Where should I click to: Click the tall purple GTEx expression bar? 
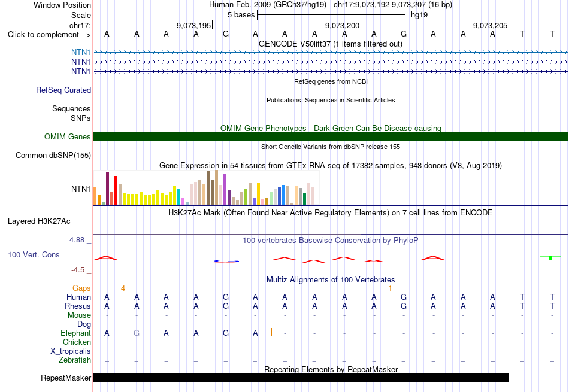tap(225, 189)
